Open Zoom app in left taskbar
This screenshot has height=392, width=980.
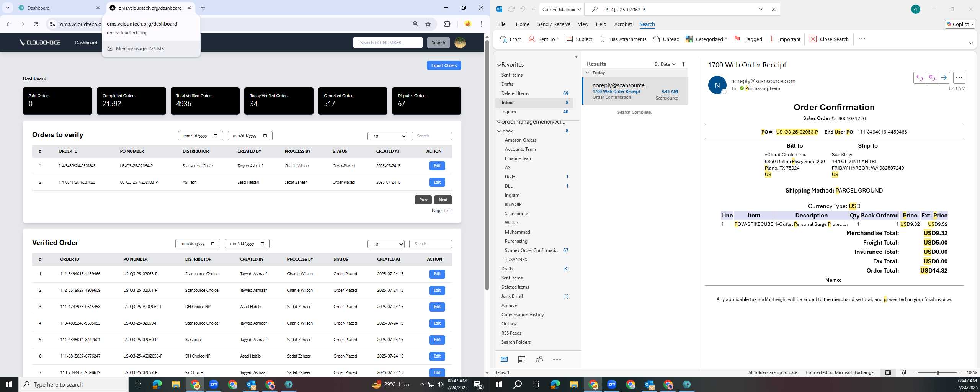pyautogui.click(x=213, y=384)
